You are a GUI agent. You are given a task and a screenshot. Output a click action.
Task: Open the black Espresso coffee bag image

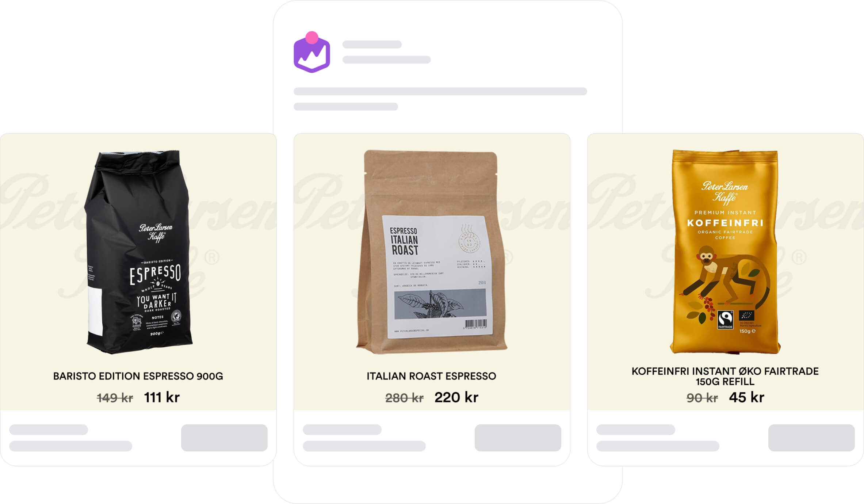coord(138,252)
